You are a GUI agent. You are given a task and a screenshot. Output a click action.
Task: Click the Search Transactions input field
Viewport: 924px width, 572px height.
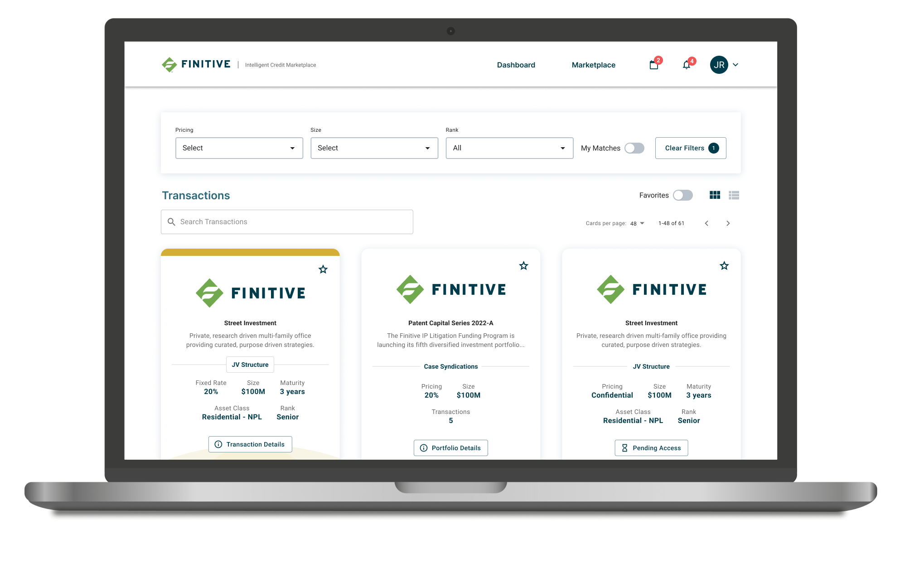click(286, 221)
